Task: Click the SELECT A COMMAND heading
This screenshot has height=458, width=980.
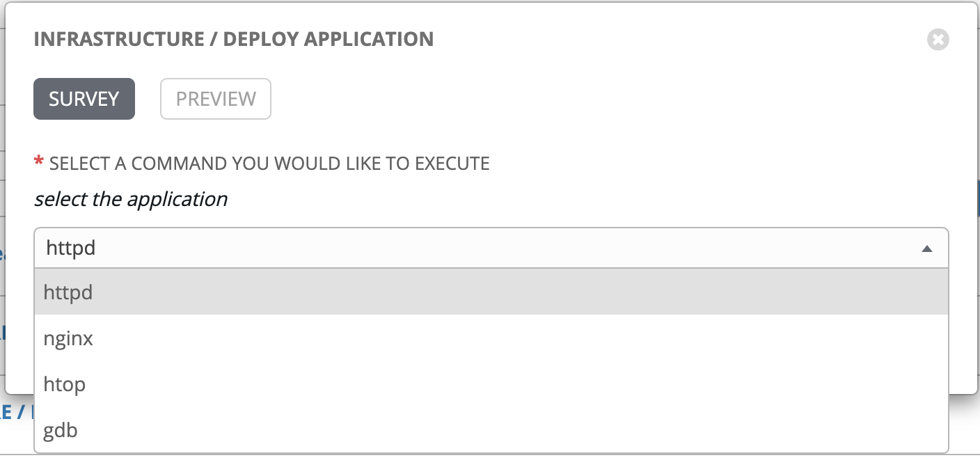Action: 268,163
